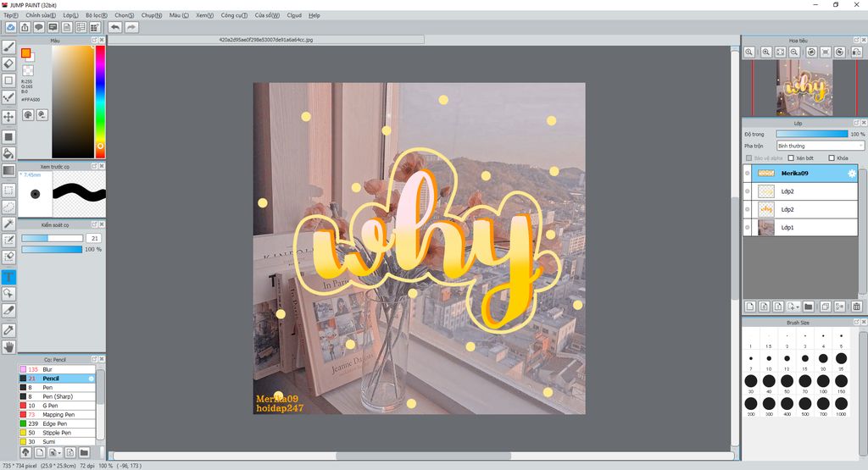Screen dimensions: 868x470
Task: Select the Eraser tool
Action: coord(8,64)
